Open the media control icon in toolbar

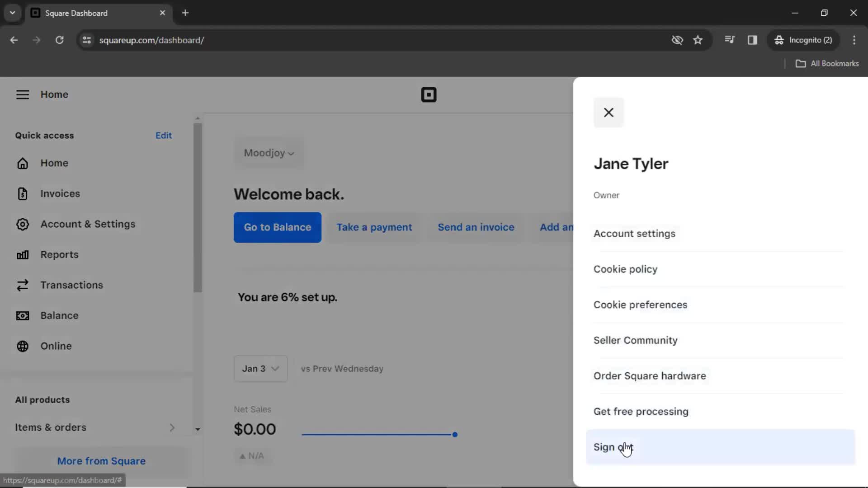[x=729, y=40]
